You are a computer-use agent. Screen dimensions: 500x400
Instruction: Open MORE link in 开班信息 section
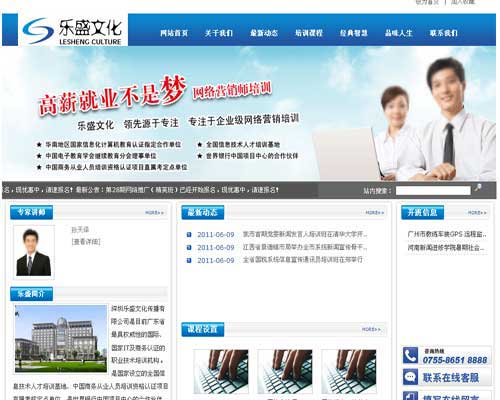pos(477,213)
